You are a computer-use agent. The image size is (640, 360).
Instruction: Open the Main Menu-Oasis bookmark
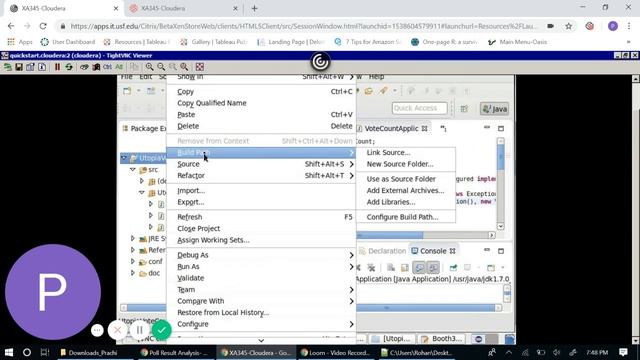[x=518, y=42]
